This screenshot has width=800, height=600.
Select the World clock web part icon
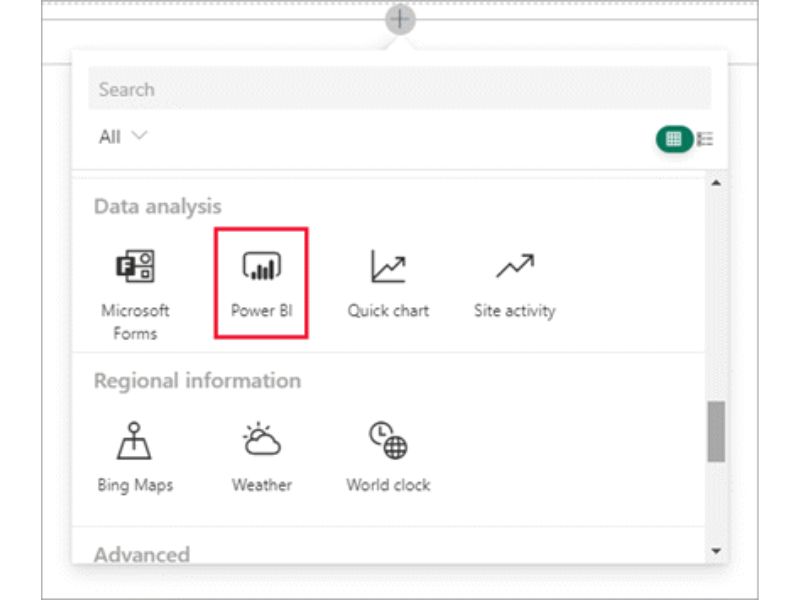point(388,440)
